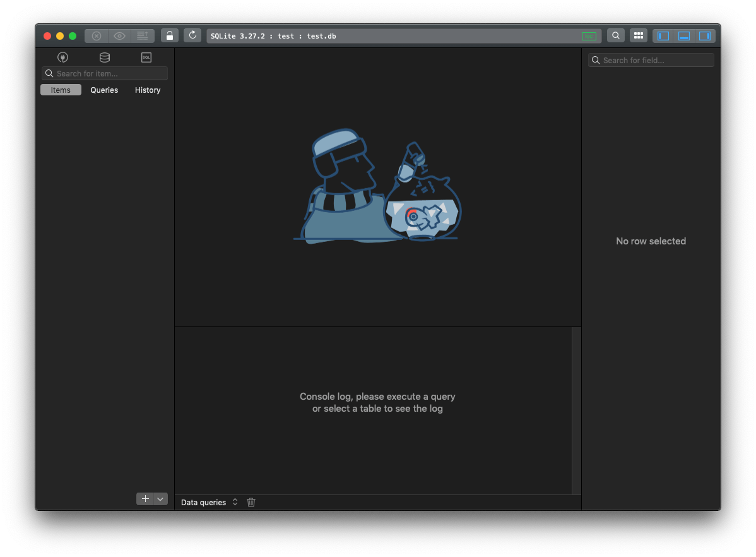This screenshot has width=756, height=557.
Task: Click the lock icon in the toolbar
Action: [x=170, y=36]
